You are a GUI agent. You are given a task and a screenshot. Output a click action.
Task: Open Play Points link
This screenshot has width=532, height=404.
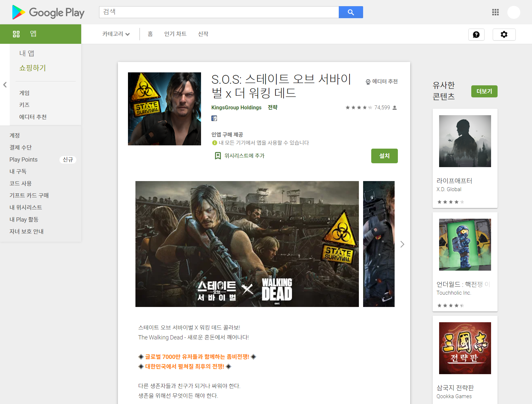23,159
